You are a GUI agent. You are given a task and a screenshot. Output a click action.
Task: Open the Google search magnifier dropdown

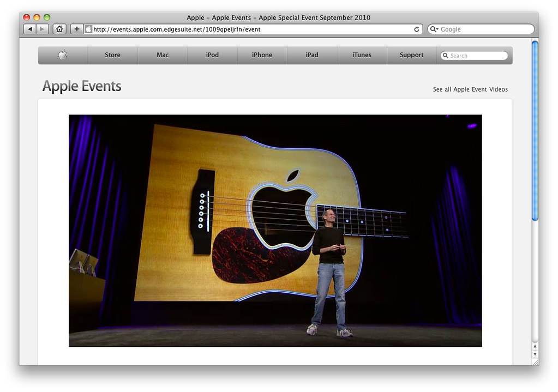pos(434,29)
